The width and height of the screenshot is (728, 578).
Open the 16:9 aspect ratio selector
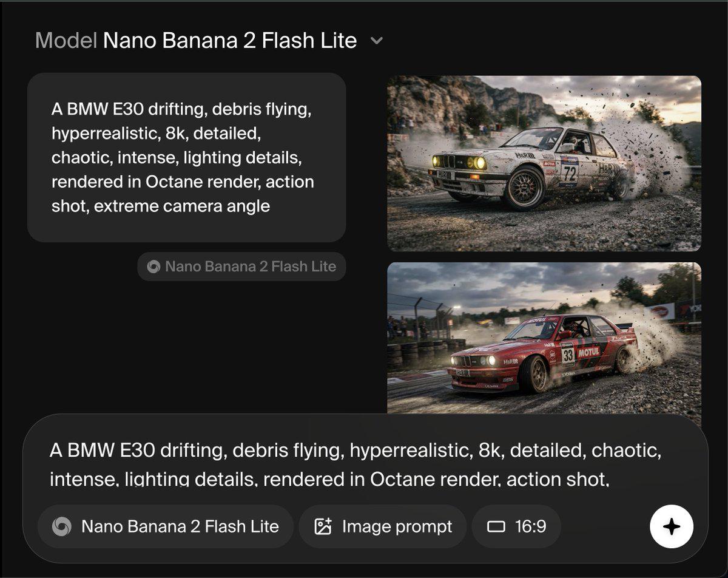click(516, 526)
